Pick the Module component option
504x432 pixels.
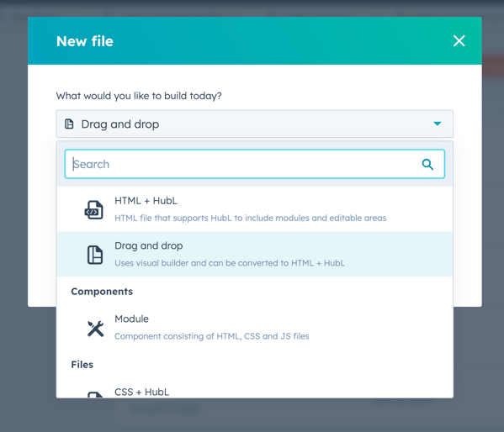[255, 327]
